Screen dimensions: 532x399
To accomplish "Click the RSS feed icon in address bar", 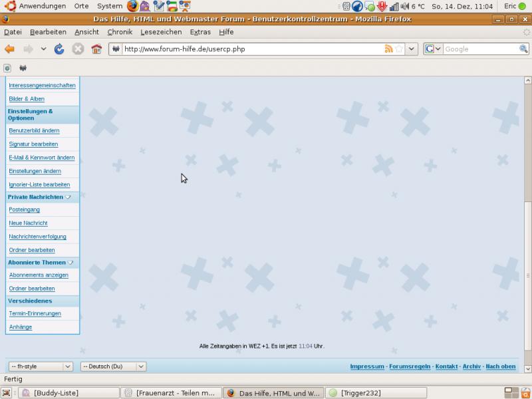I will pos(388,49).
